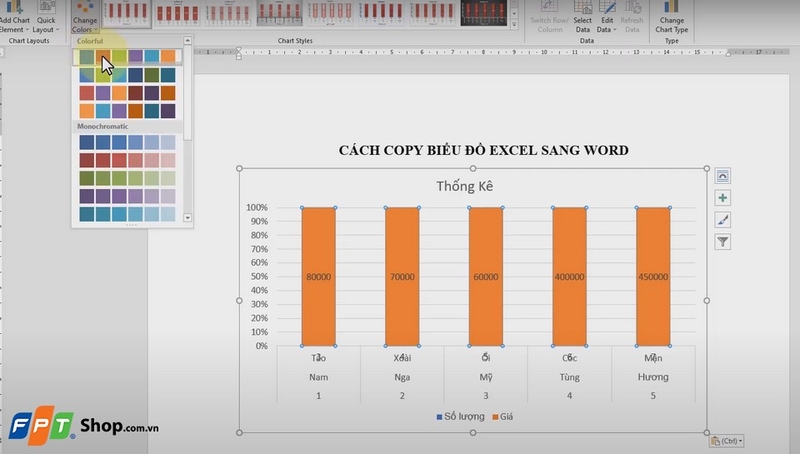
Task: Open the Add Chart Element menu
Action: [x=14, y=17]
